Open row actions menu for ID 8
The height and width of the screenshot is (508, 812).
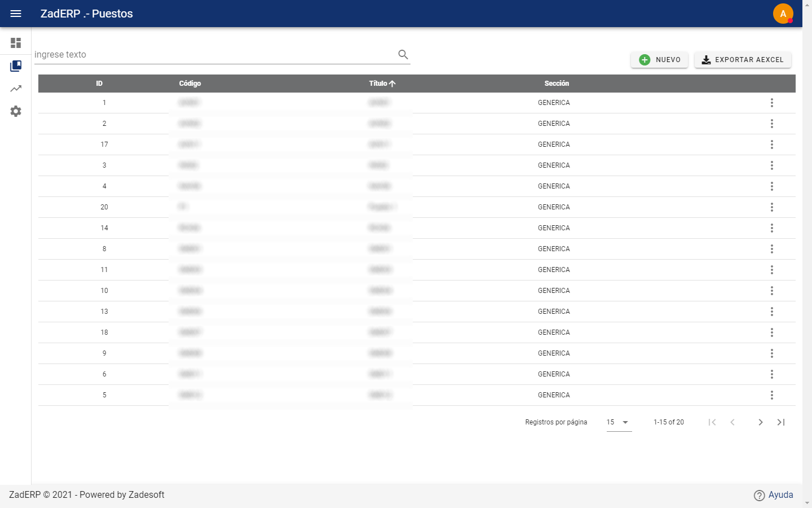click(x=772, y=249)
